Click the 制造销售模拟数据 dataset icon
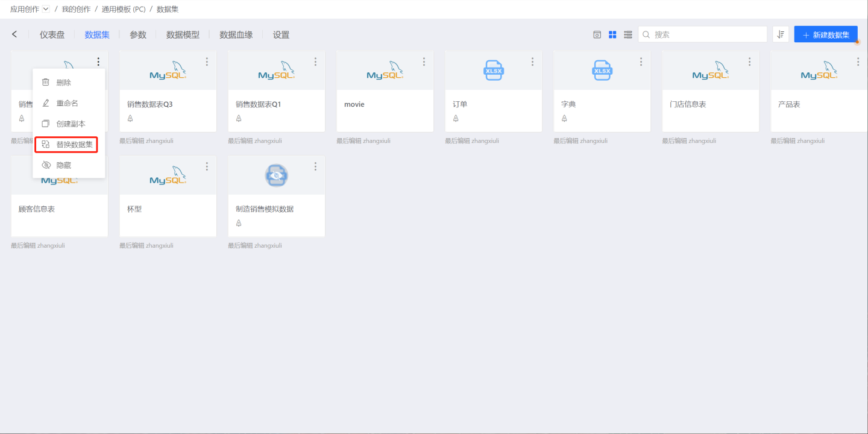 276,175
